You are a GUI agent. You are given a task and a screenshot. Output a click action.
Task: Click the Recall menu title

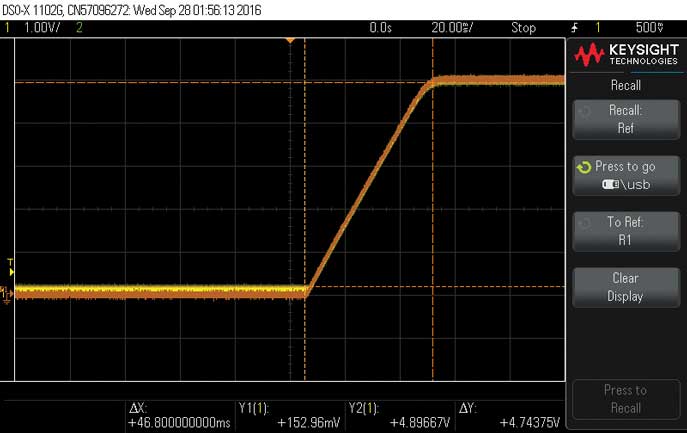click(x=625, y=86)
